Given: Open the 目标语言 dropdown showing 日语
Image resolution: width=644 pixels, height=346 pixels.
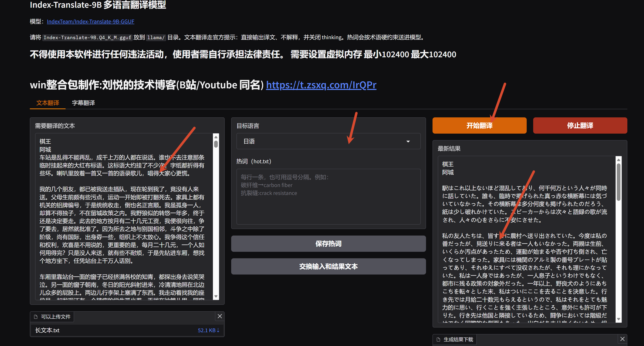Looking at the screenshot, I should coord(328,141).
